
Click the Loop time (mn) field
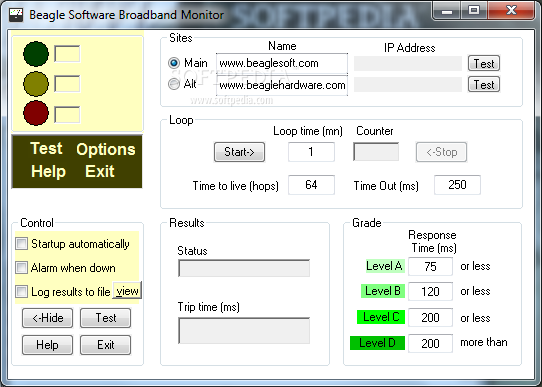(311, 152)
